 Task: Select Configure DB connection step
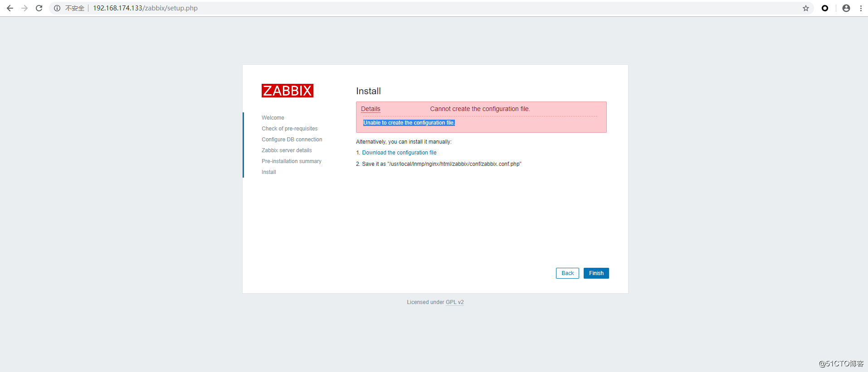pos(292,140)
